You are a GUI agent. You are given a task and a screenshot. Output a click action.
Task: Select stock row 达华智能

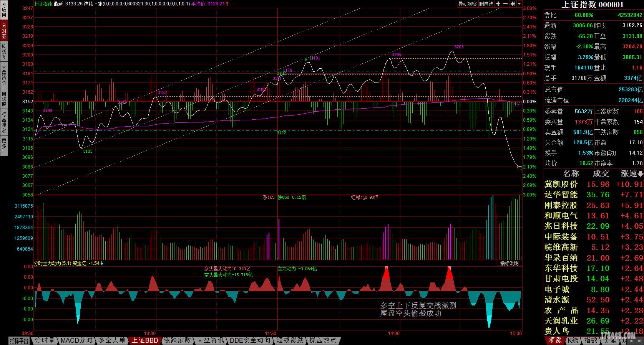(x=594, y=195)
